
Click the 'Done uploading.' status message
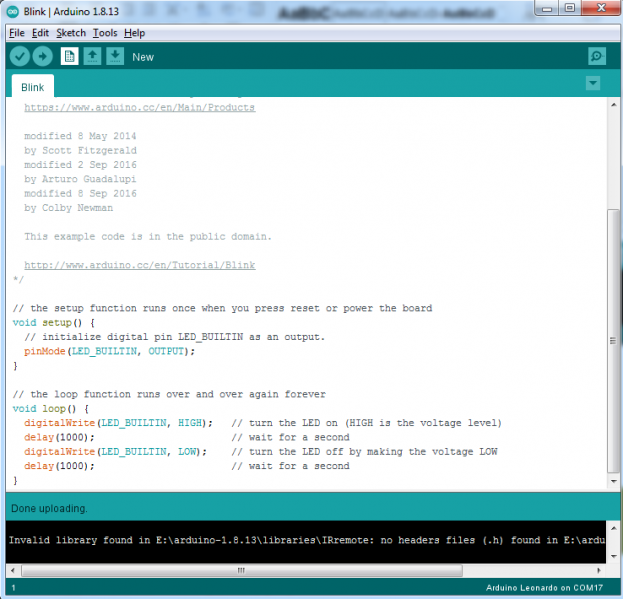click(x=49, y=508)
